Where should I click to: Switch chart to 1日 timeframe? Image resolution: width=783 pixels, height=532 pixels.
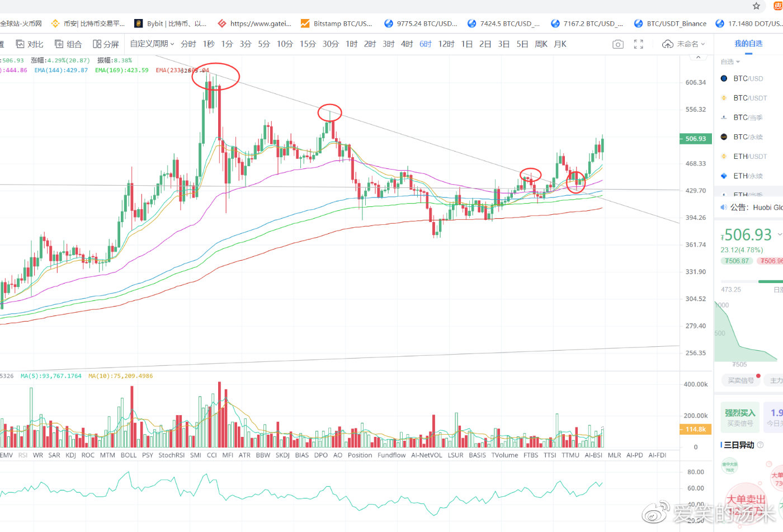click(467, 44)
